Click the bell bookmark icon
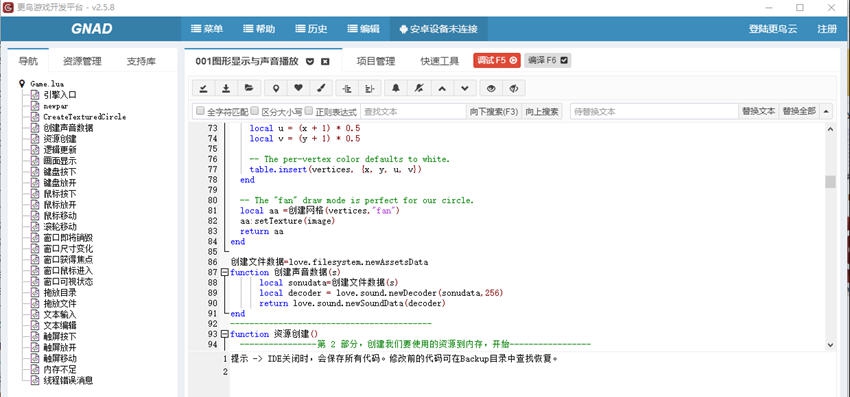Screen dimensions: 850x397 (396, 88)
